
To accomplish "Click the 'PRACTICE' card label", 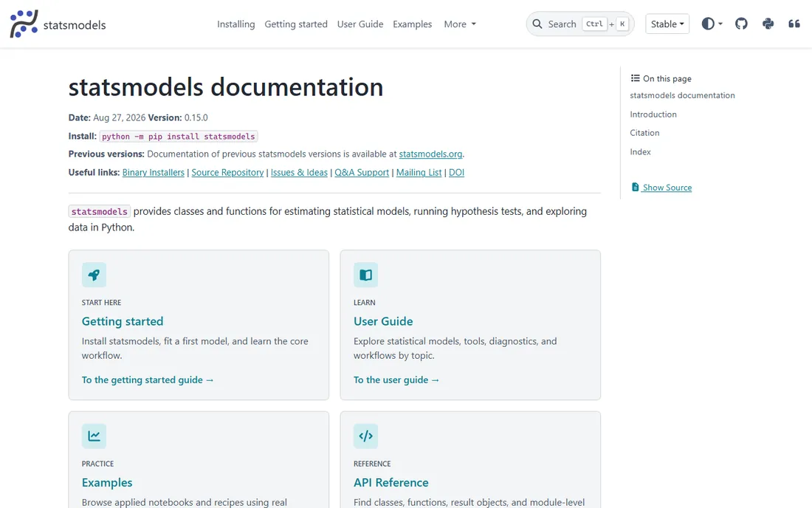I will [x=98, y=464].
